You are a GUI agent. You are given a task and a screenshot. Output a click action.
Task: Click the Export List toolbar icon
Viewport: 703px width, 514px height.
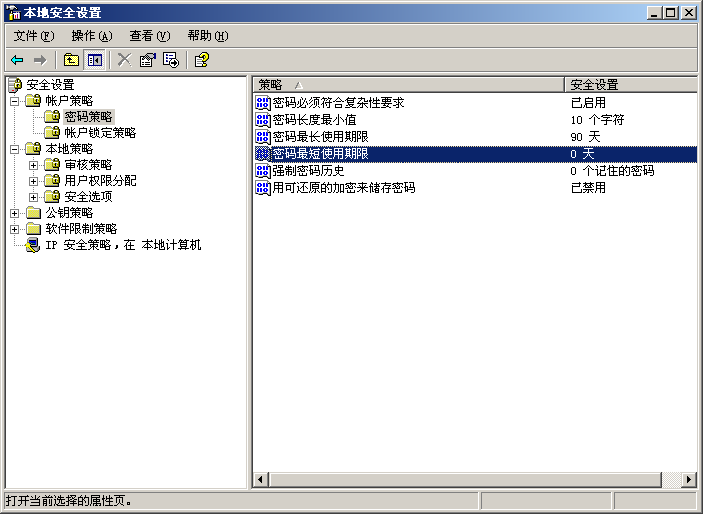(171, 60)
